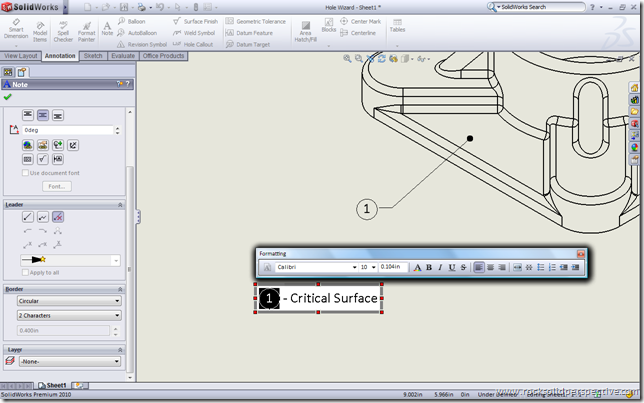Toggle Underline in the Formatting toolbar
The width and height of the screenshot is (644, 403).
point(452,267)
